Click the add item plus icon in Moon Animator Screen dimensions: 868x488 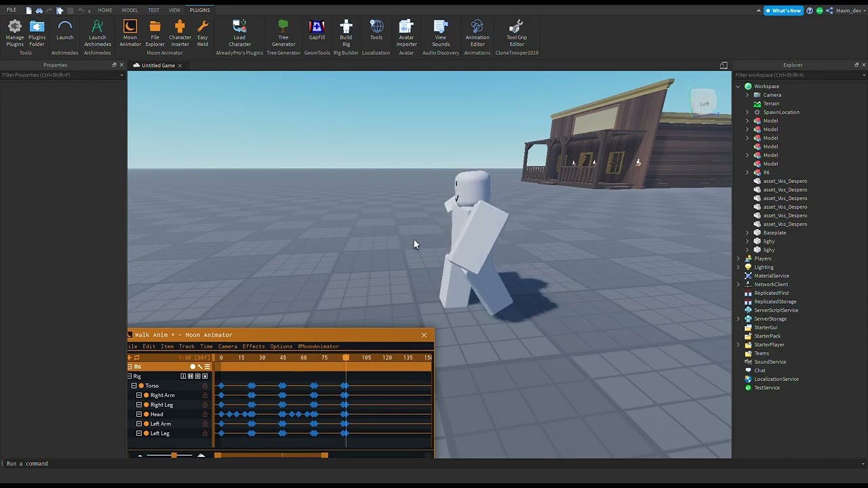click(130, 357)
